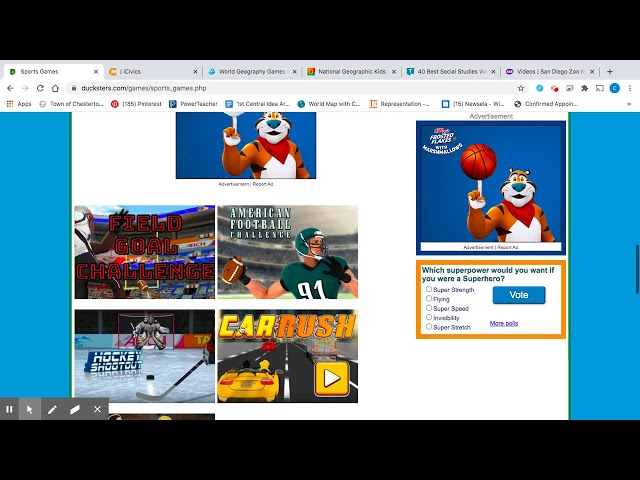
Task: Select the Super Speed poll option
Action: tap(429, 308)
